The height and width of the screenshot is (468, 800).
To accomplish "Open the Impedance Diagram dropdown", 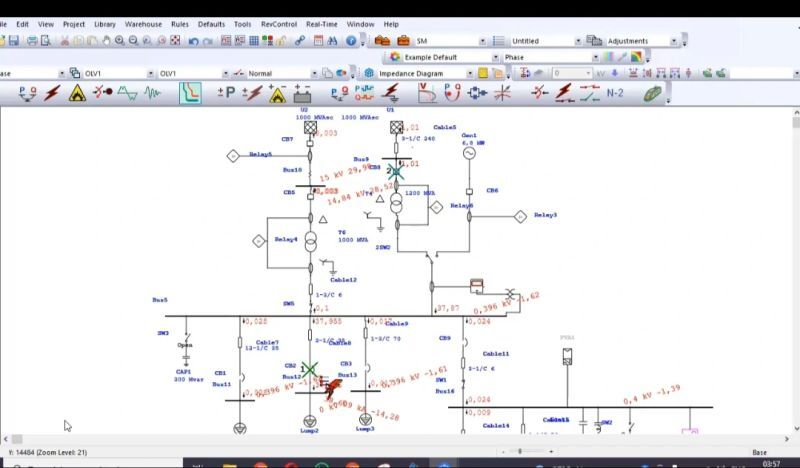I will pyautogui.click(x=468, y=73).
